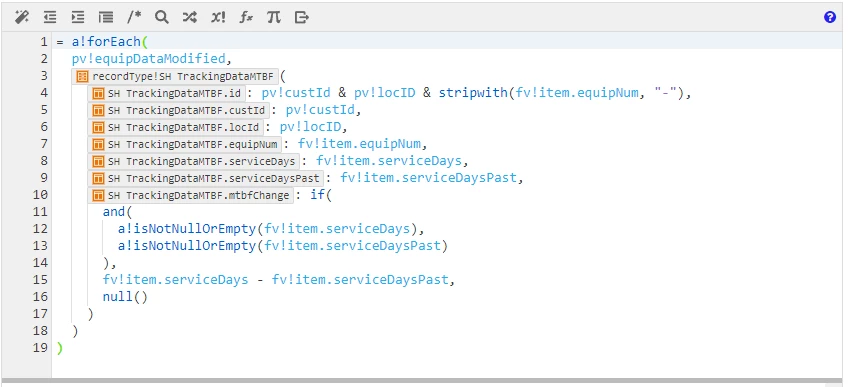This screenshot has width=850, height=387.
Task: Click the SH TrackingDataMTBF.custId field chip
Action: pos(178,111)
